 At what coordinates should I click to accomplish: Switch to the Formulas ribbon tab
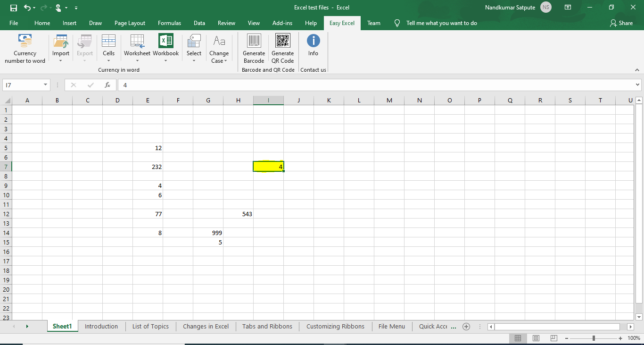169,23
